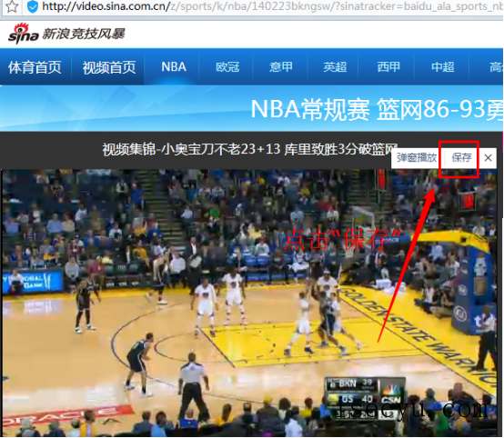Screen dimensions: 504x438
Task: Go to the 西甲 section
Action: (388, 67)
